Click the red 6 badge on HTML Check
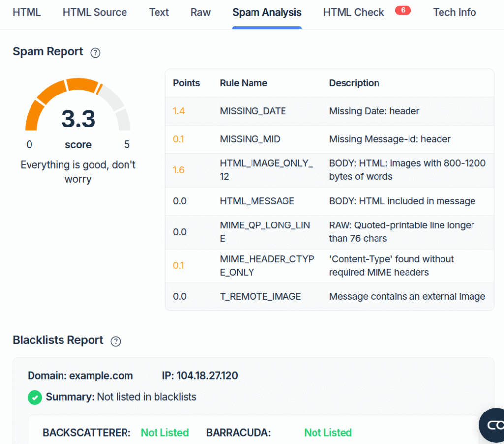This screenshot has height=444, width=504. [x=403, y=10]
